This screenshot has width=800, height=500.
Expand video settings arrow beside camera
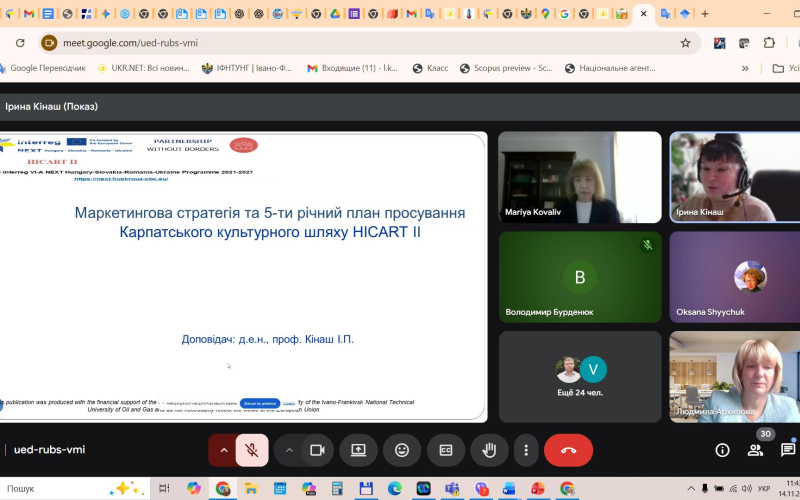tap(289, 450)
